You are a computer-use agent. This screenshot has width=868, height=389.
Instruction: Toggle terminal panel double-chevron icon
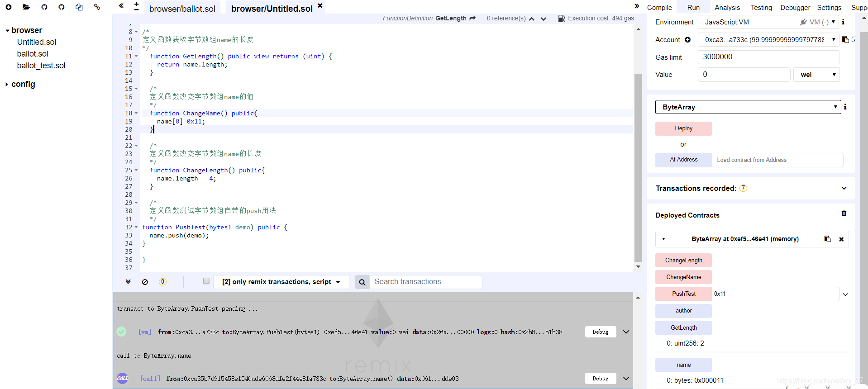pyautogui.click(x=128, y=281)
